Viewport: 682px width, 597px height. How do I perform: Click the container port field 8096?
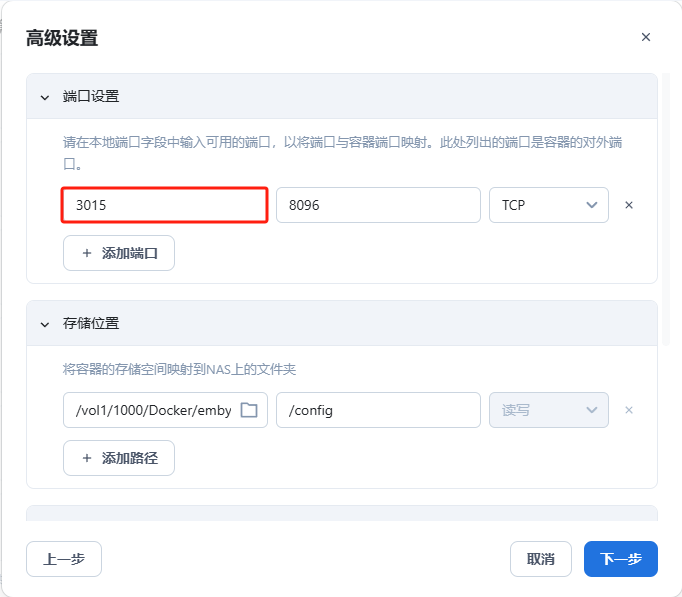pos(378,205)
